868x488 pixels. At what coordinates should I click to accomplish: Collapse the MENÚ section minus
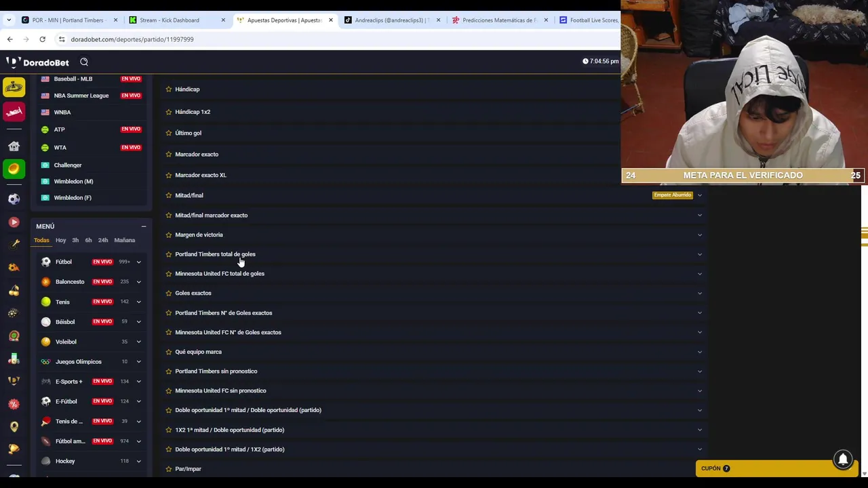144,226
